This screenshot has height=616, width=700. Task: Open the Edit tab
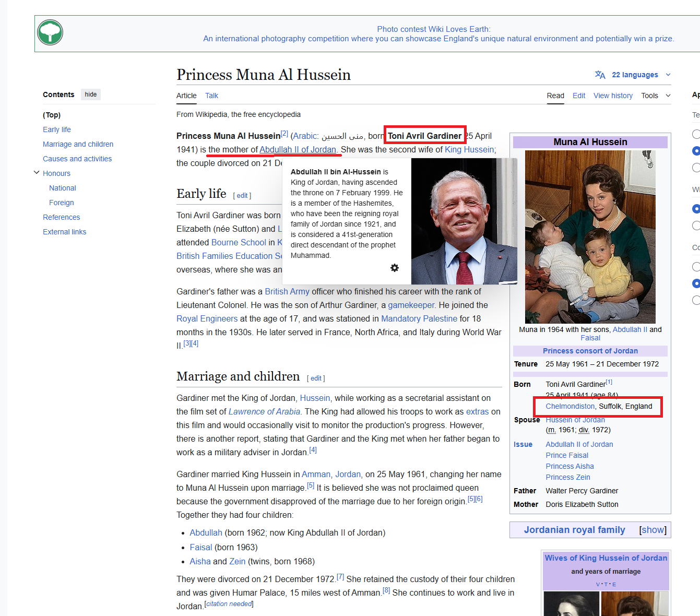pyautogui.click(x=579, y=96)
